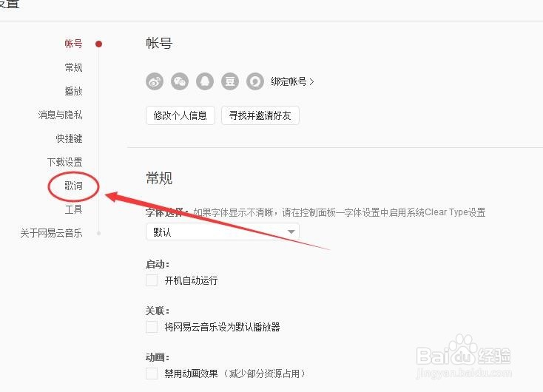Click the red dot beside 帐号
Image resolution: width=543 pixels, height=392 pixels.
(x=98, y=44)
